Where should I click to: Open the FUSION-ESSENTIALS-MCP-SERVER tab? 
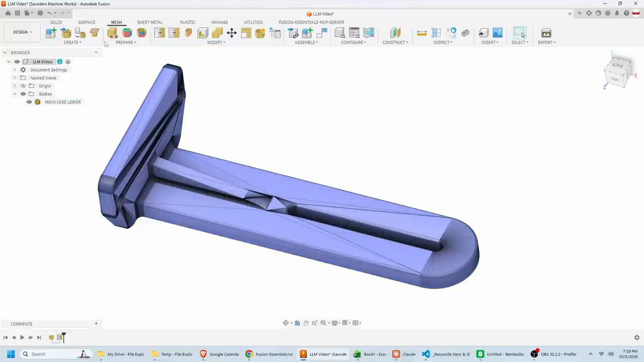311,22
